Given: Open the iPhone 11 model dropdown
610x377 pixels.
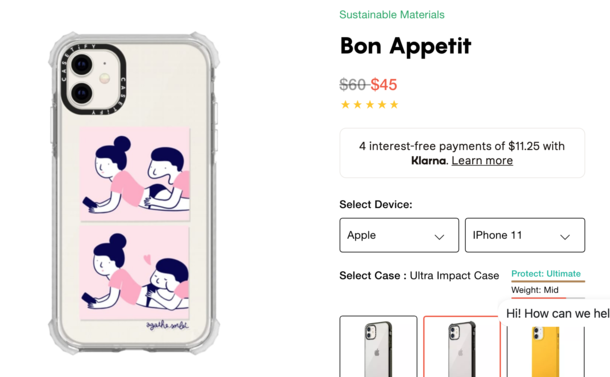Looking at the screenshot, I should pyautogui.click(x=525, y=235).
